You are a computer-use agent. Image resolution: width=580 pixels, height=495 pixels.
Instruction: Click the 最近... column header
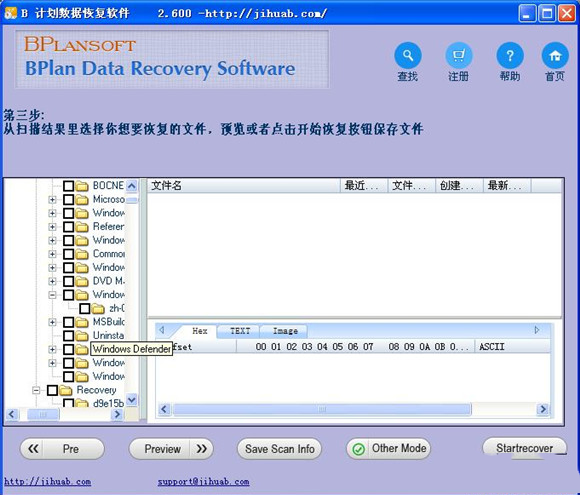(x=364, y=186)
